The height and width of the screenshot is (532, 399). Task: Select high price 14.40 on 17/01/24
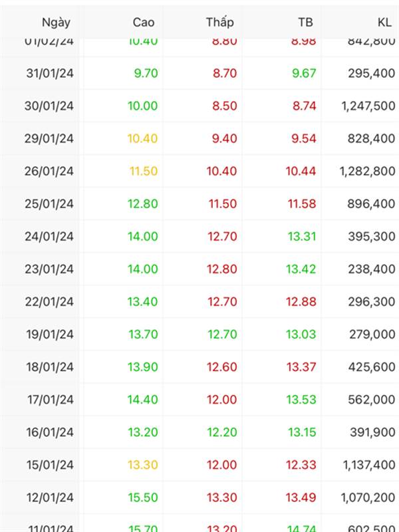coord(142,400)
